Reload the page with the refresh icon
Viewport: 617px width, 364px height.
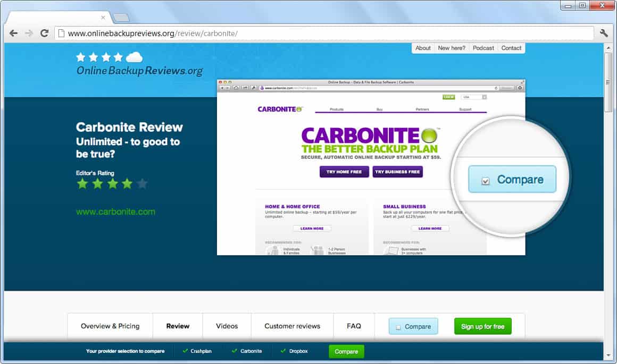pyautogui.click(x=44, y=33)
